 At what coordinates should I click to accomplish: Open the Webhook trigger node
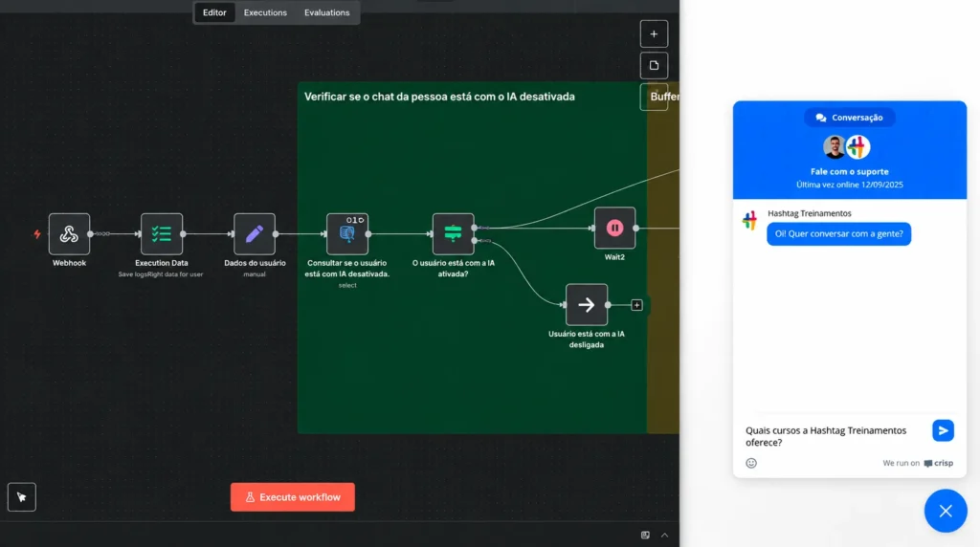point(69,234)
